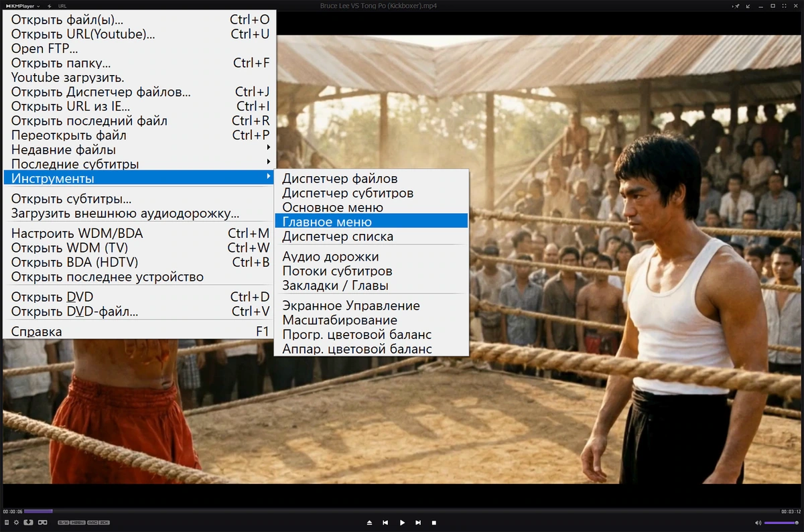
Task: Adjust the volume slider
Action: (781, 522)
